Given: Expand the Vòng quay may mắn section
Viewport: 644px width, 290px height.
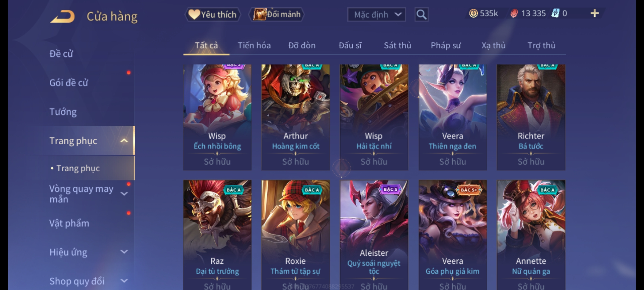Looking at the screenshot, I should (x=124, y=194).
